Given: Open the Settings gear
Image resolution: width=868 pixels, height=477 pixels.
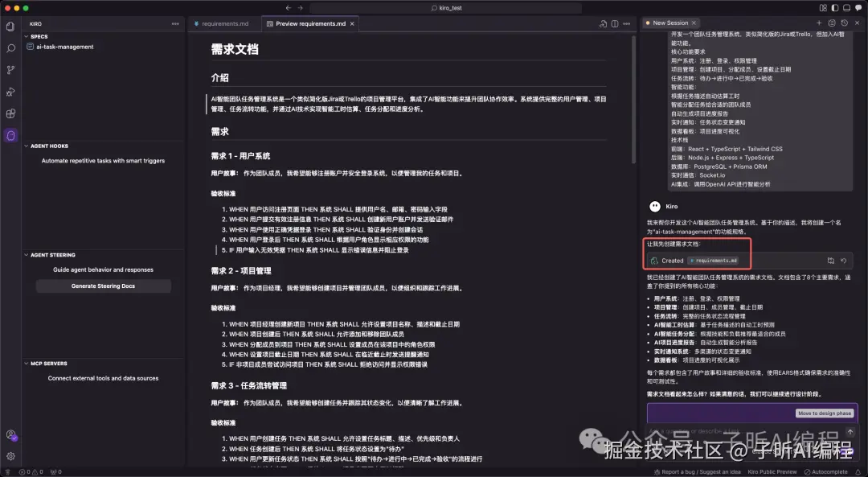Looking at the screenshot, I should (x=10, y=454).
